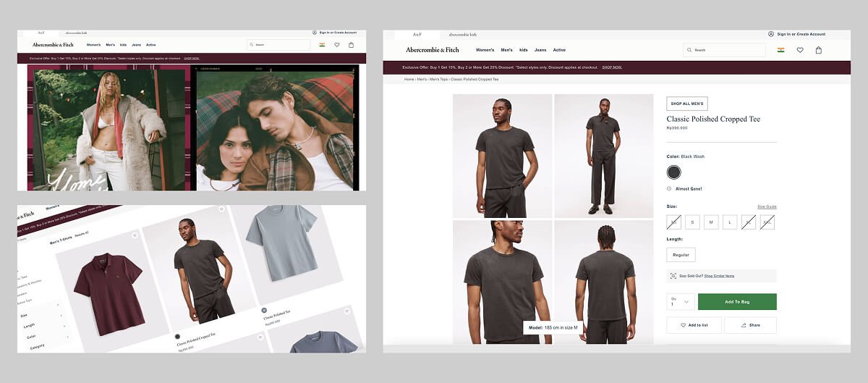Select the crossed-out XS size
This screenshot has width=868, height=383.
(673, 222)
